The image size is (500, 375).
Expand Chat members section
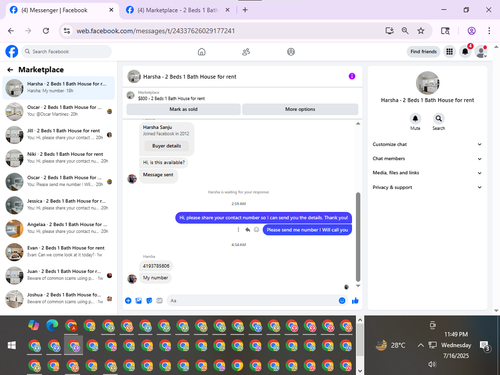427,159
